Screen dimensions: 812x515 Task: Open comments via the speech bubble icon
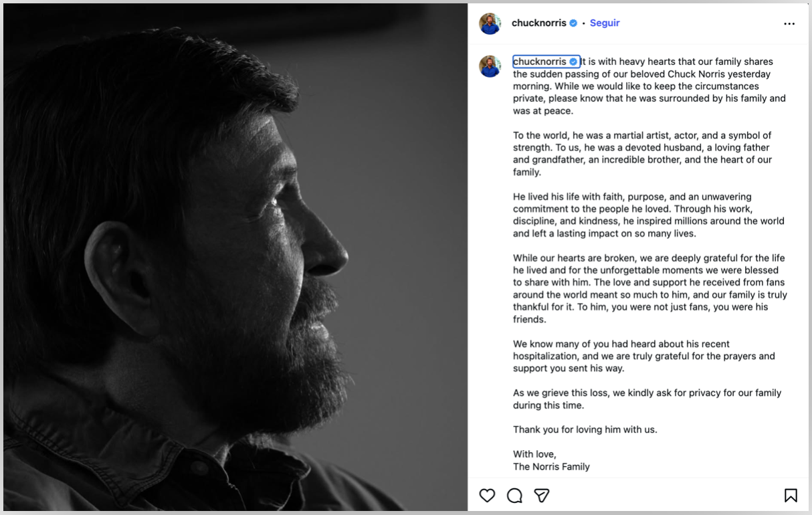(514, 496)
